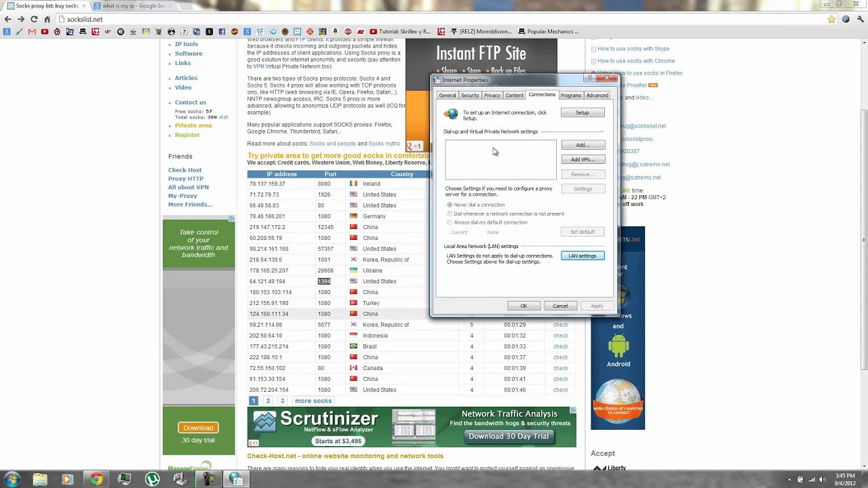Click IP address 64.121.49.194
Image resolution: width=868 pixels, height=488 pixels.
pyautogui.click(x=267, y=281)
